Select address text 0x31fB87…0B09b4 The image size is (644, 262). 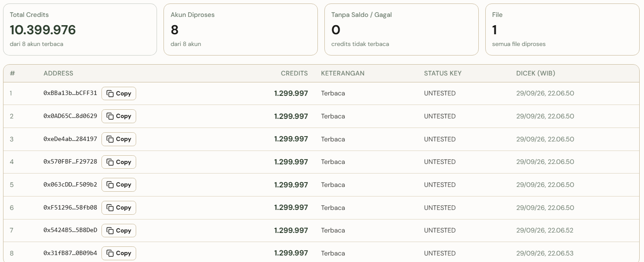tap(70, 253)
